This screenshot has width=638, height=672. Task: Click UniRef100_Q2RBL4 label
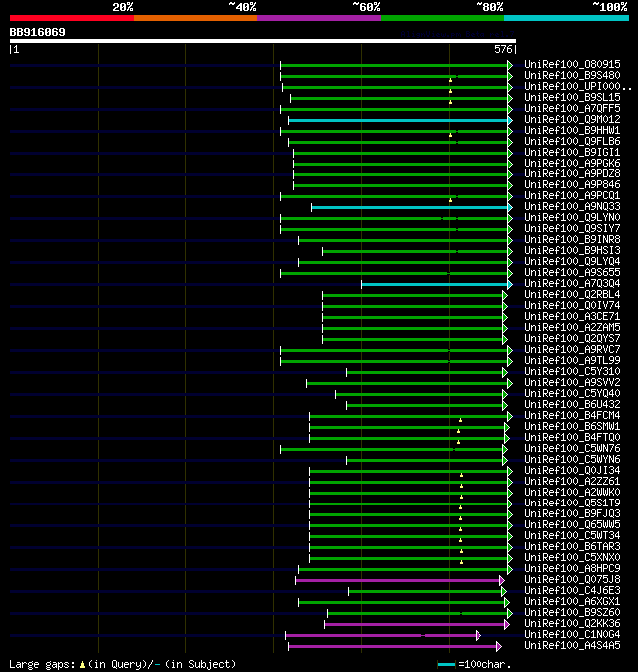coord(572,294)
